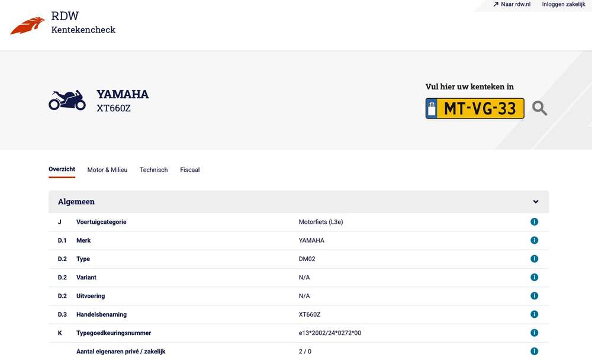Click the Handelsbenaming label
Viewport: 592px width, 364px height.
102,314
